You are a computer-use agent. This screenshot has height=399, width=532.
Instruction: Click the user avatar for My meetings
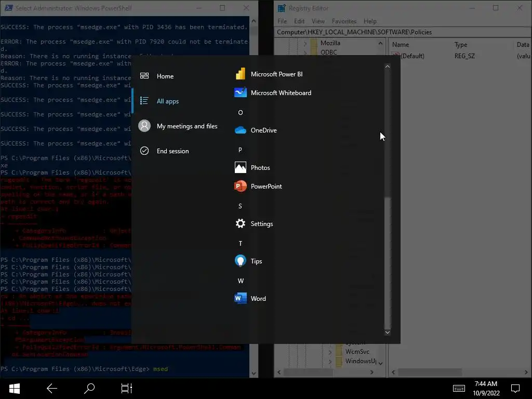(144, 126)
